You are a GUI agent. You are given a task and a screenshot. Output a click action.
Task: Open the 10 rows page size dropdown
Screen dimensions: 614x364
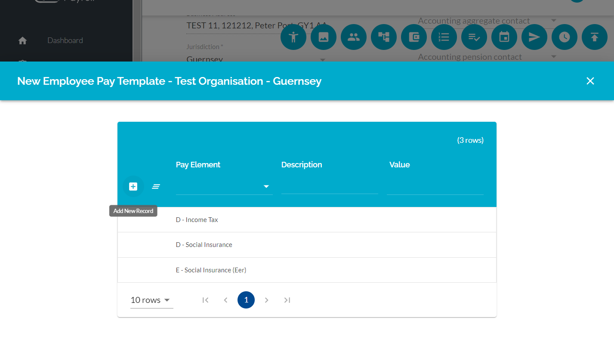coord(151,300)
